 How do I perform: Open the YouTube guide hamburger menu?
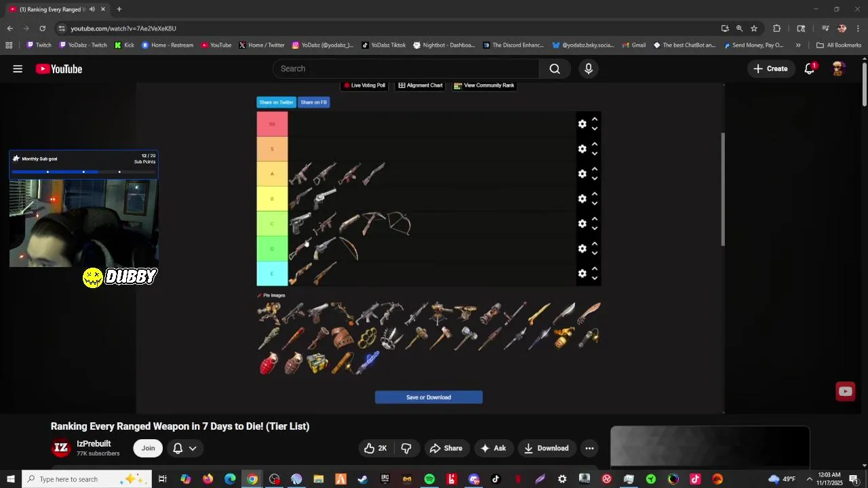coord(18,68)
